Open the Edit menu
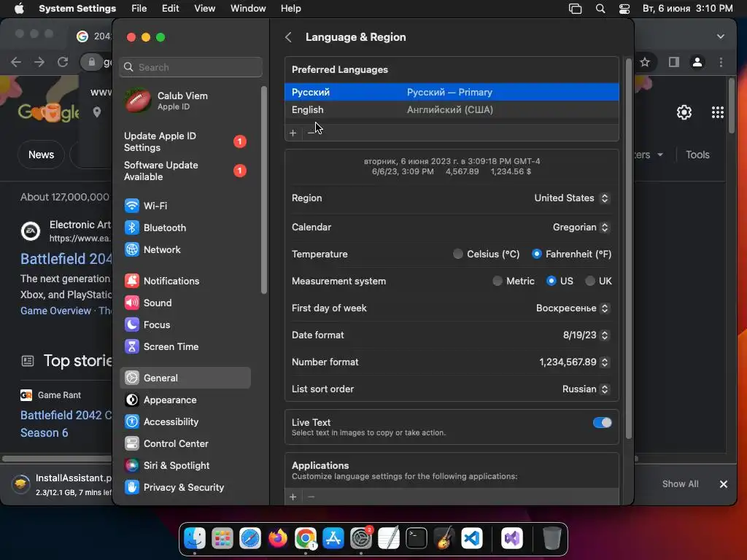747x560 pixels. pyautogui.click(x=170, y=9)
